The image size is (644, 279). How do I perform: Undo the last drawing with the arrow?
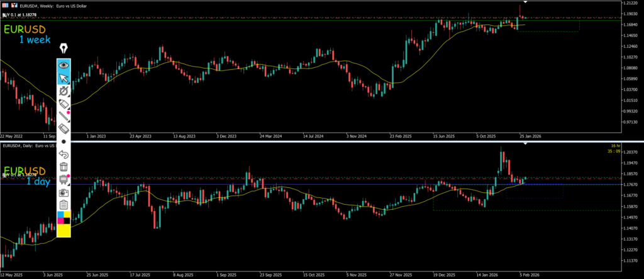(x=64, y=154)
